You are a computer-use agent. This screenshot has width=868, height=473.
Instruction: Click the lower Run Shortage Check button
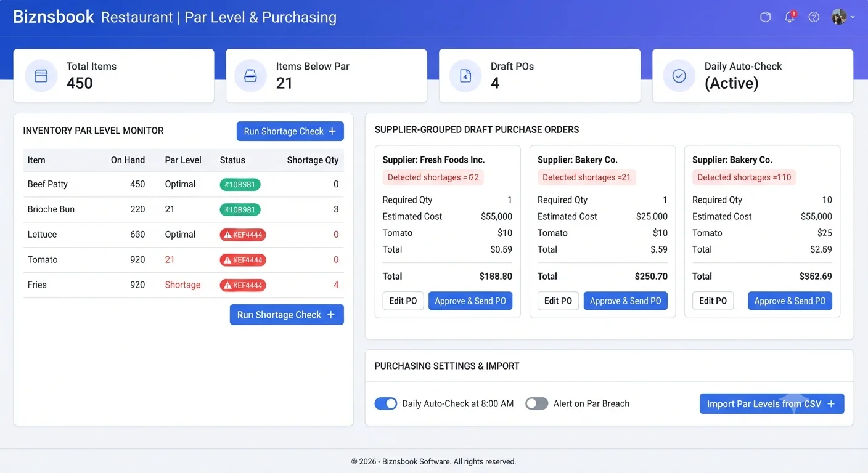coord(287,315)
